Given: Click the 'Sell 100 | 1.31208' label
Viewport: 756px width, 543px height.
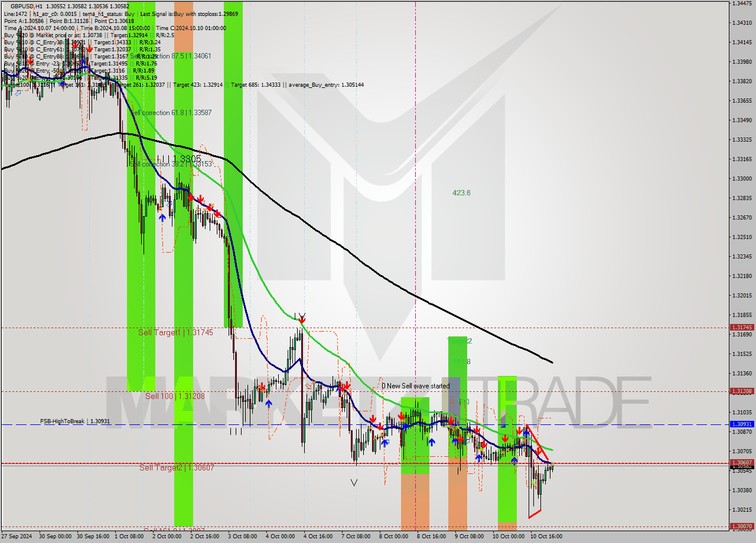Looking at the screenshot, I should pyautogui.click(x=175, y=396).
